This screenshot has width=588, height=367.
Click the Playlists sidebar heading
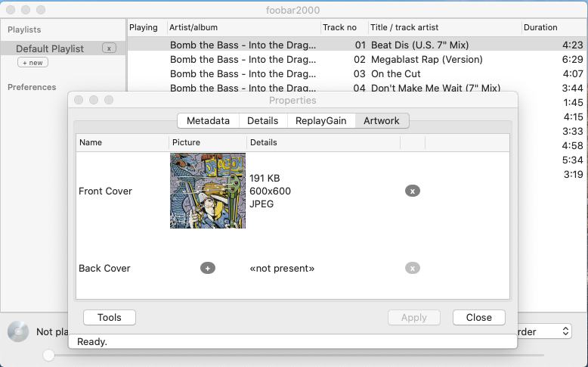pos(24,30)
